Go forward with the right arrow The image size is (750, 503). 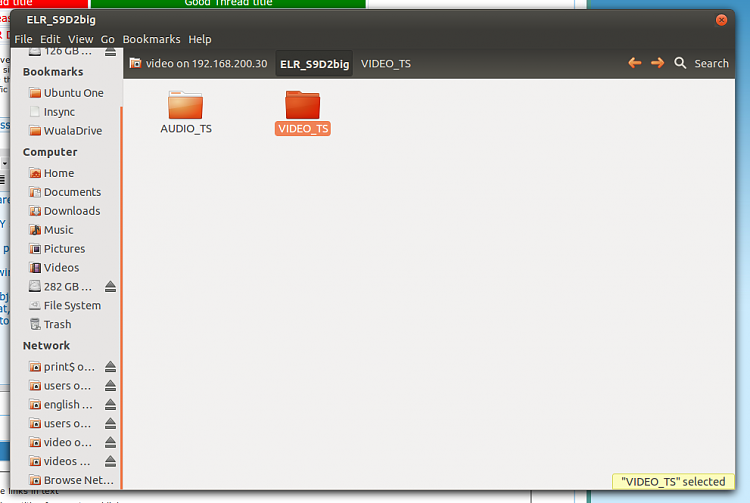(658, 63)
